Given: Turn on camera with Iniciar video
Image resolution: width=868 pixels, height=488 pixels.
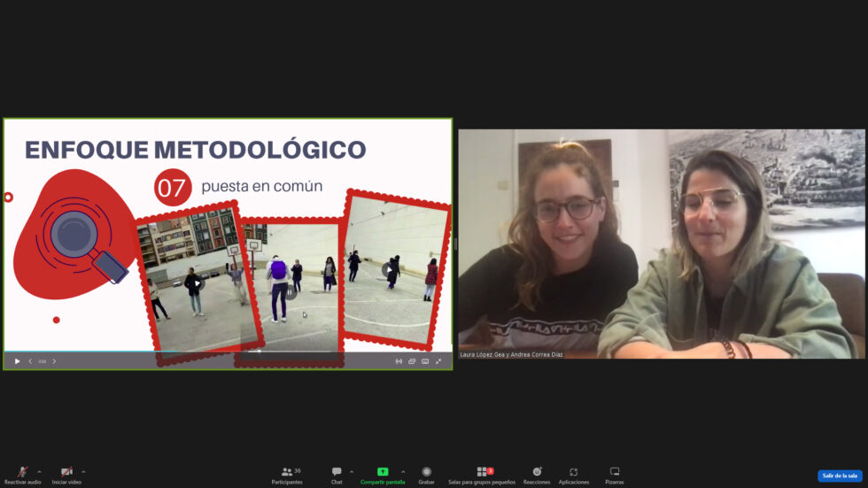Looking at the screenshot, I should (66, 473).
